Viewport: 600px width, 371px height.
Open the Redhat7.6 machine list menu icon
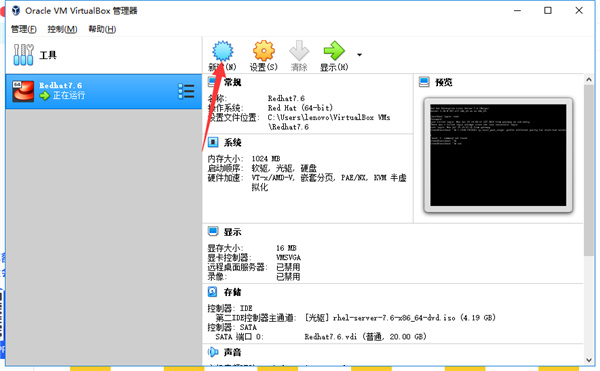pyautogui.click(x=186, y=91)
